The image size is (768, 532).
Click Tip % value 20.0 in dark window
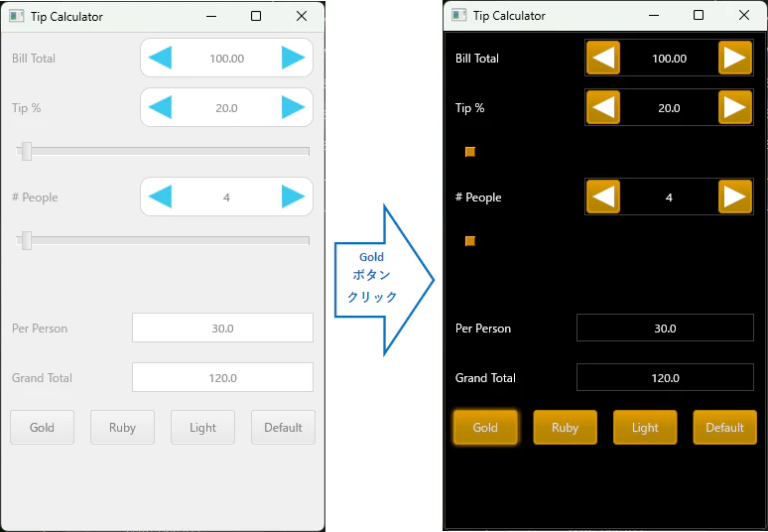click(x=669, y=108)
